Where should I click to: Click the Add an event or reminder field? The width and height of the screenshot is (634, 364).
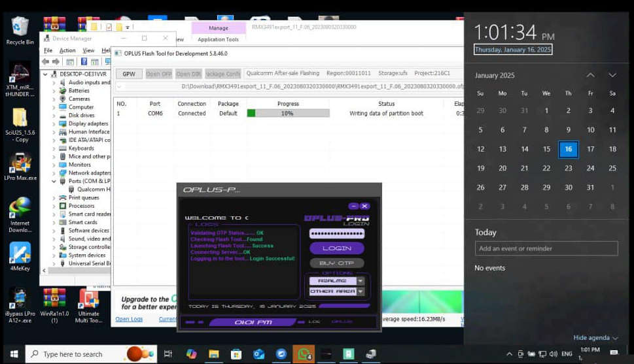pyautogui.click(x=546, y=248)
